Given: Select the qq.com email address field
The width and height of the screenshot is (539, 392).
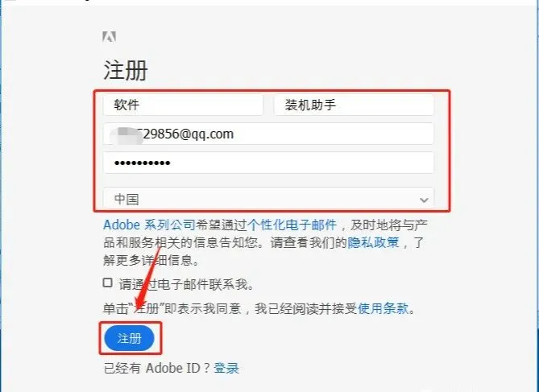Looking at the screenshot, I should [268, 134].
